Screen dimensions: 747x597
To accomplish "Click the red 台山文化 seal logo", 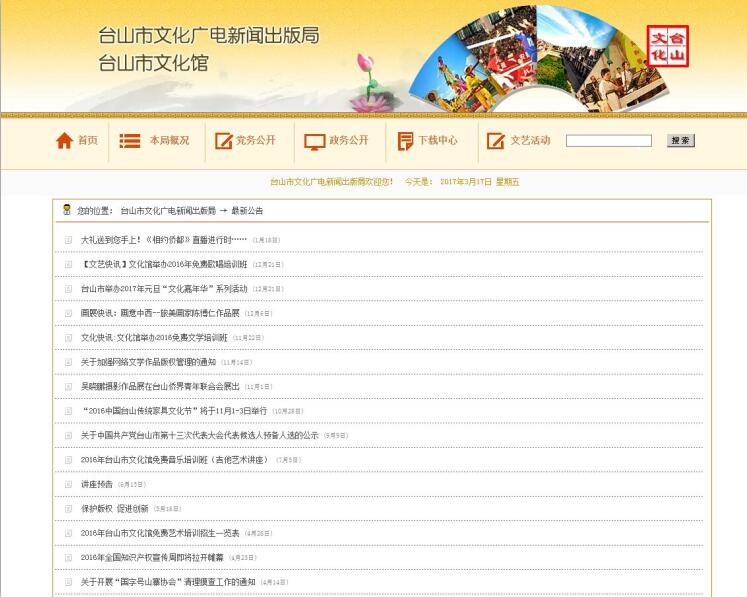I will click(667, 46).
